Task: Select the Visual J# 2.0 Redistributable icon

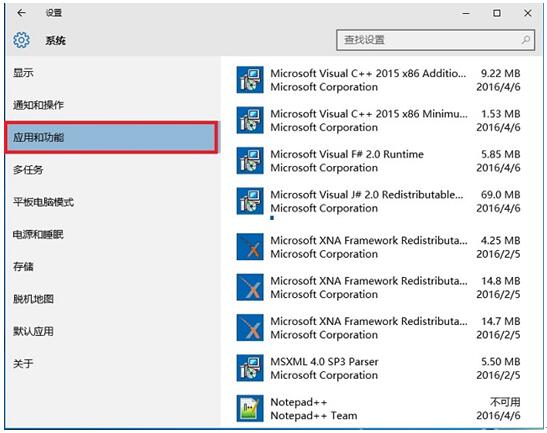Action: click(x=250, y=201)
